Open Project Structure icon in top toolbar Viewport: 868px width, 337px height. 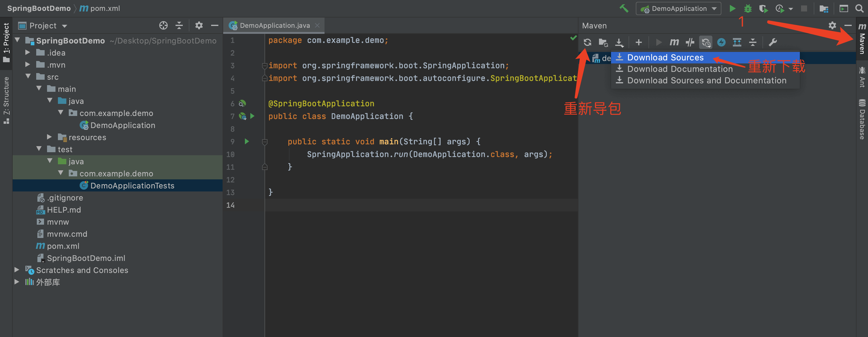point(824,8)
